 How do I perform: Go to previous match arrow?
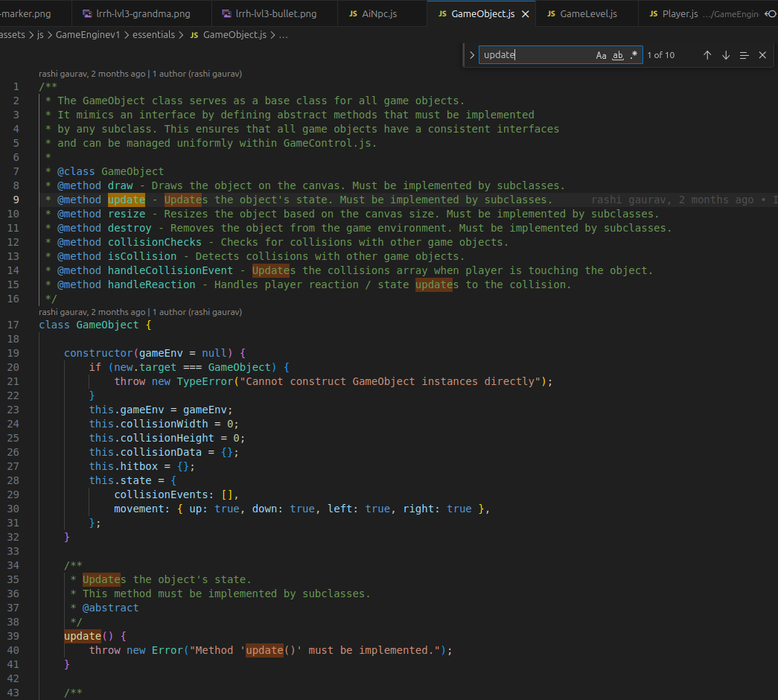point(707,55)
